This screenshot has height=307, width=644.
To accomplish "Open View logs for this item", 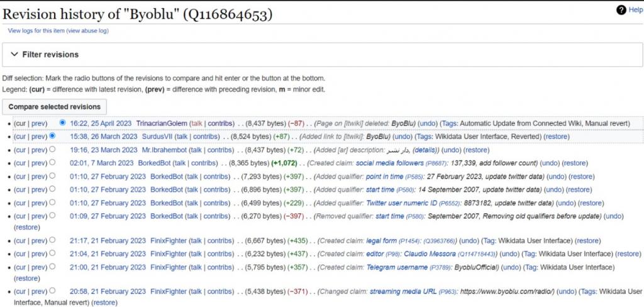I will click(35, 30).
